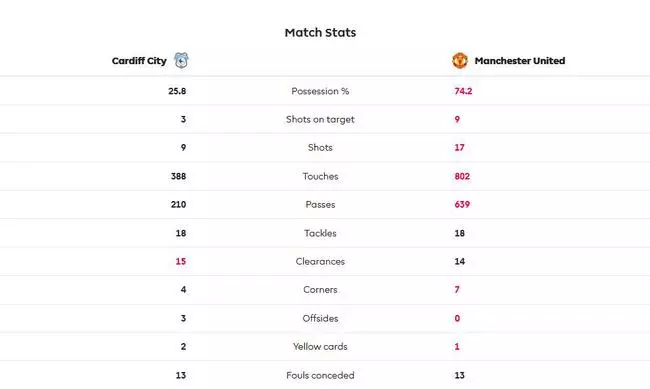Select the Offsides row label
The height and width of the screenshot is (389, 650).
click(320, 318)
